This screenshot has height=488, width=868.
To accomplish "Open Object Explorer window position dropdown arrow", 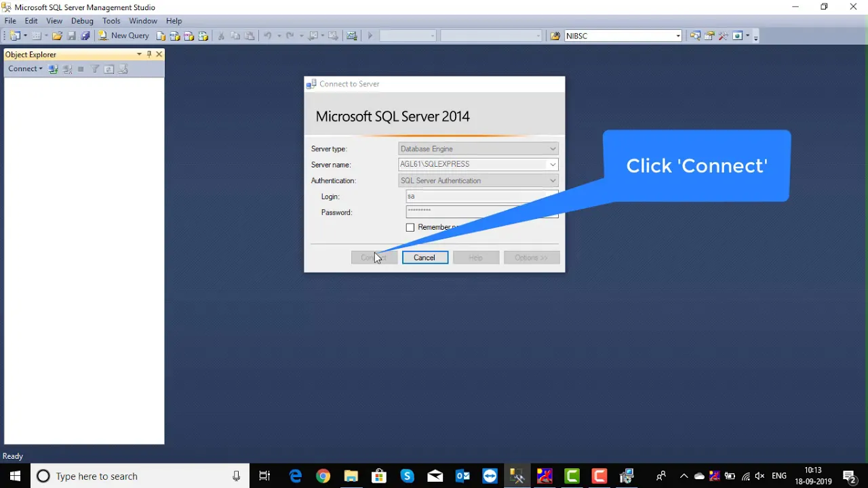I will pos(139,54).
